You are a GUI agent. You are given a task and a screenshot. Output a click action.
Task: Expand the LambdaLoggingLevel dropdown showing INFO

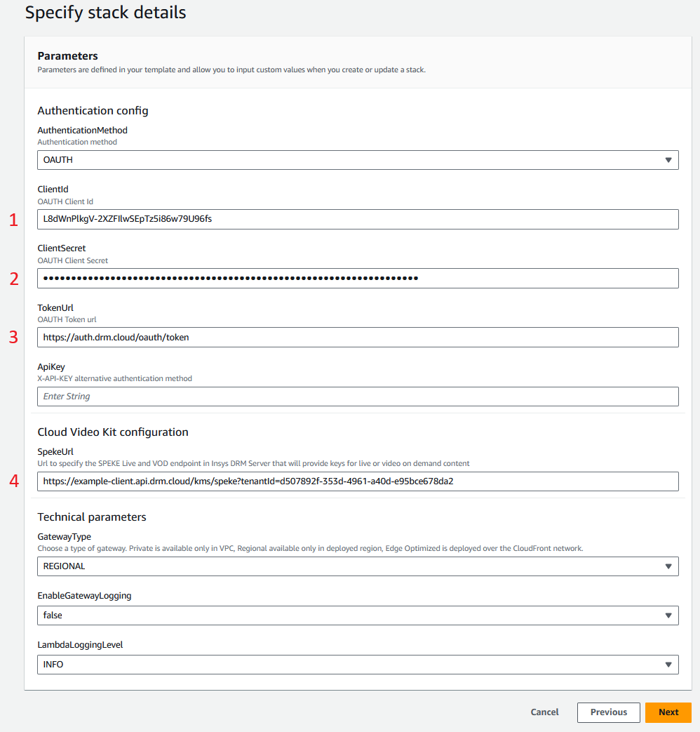(357, 665)
